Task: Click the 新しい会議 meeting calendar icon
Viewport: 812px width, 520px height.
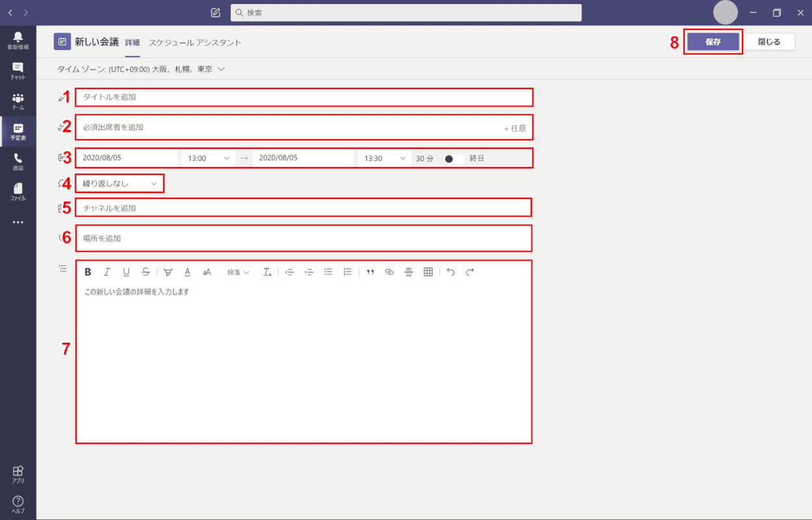Action: [x=62, y=42]
